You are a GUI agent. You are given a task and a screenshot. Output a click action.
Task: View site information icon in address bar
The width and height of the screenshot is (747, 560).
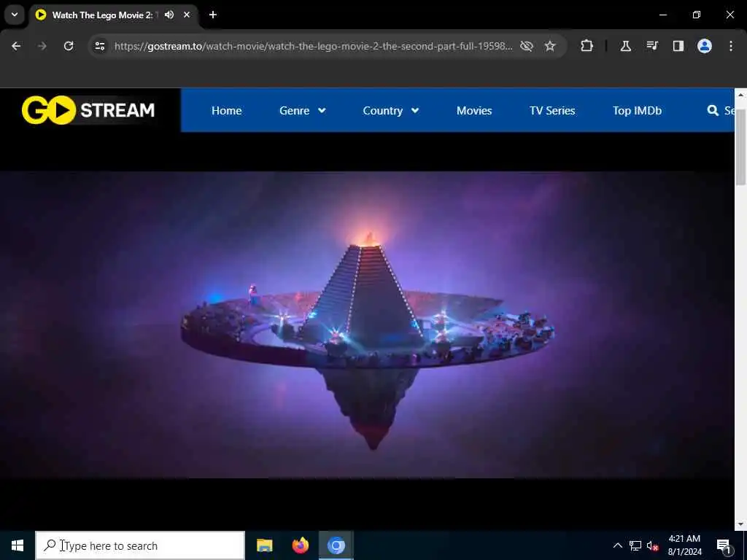[x=99, y=46]
